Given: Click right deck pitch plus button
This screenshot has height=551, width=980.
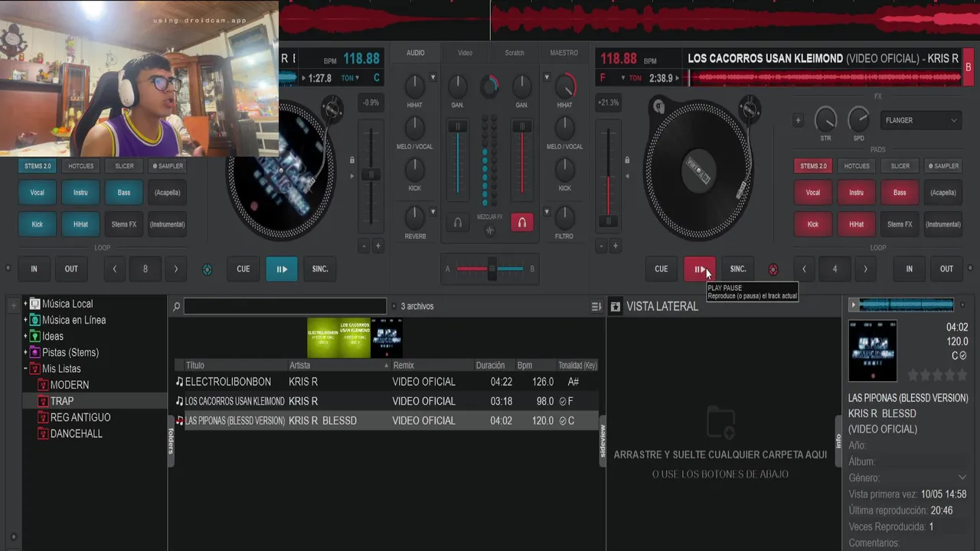Looking at the screenshot, I should (x=615, y=246).
